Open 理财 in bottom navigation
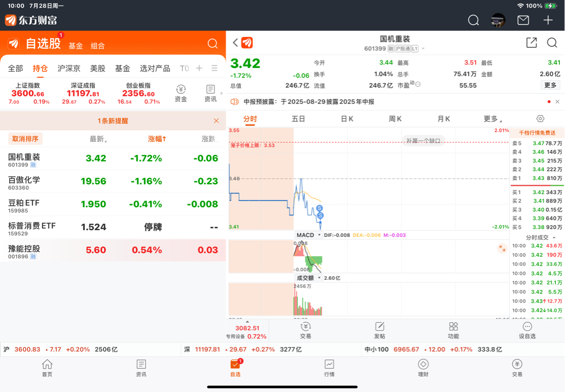This screenshot has width=565, height=392. (423, 368)
